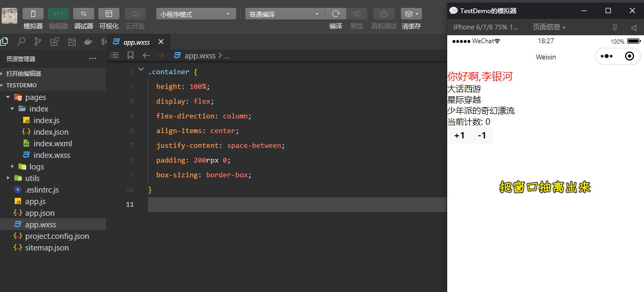This screenshot has height=292, width=644.
Task: Click the breadcrumb ellipsis after app.wxss
Action: point(227,56)
